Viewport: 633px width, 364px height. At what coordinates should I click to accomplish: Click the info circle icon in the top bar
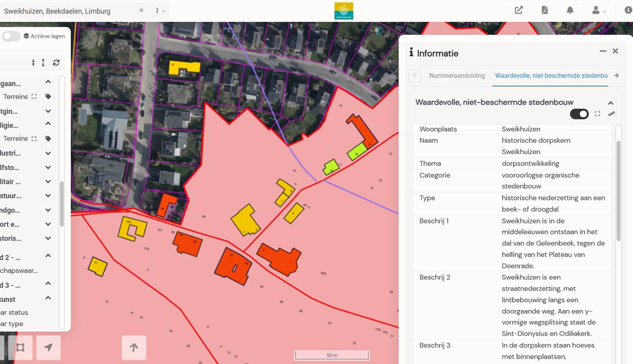(628, 10)
